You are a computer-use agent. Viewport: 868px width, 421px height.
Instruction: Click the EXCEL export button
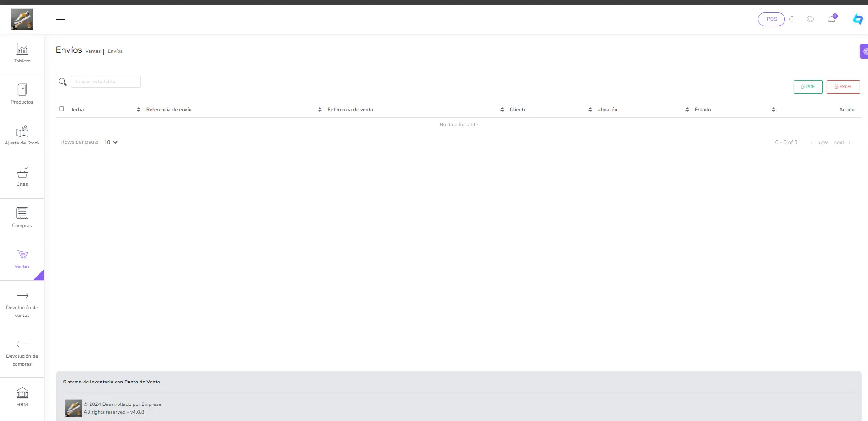(x=843, y=87)
